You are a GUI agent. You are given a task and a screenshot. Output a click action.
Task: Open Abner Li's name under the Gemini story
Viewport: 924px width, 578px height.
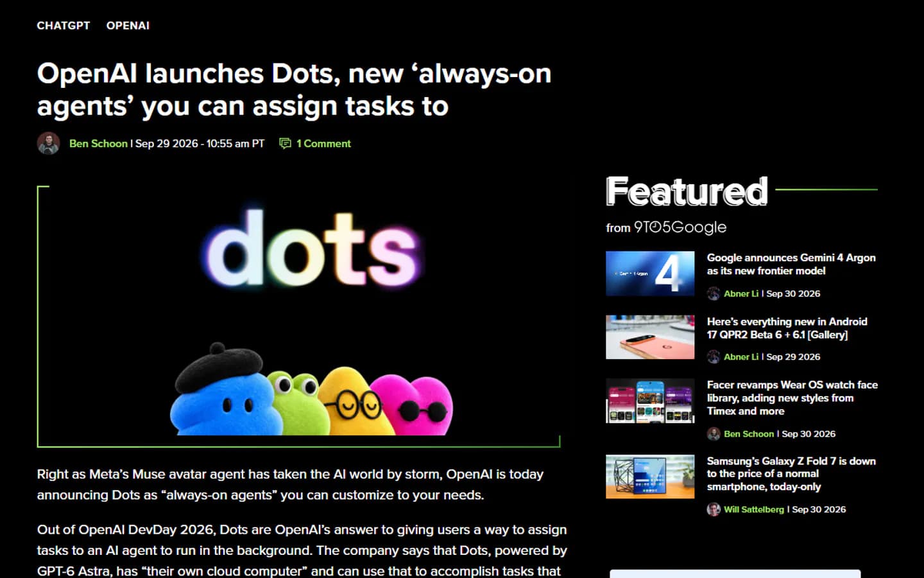[x=741, y=293]
